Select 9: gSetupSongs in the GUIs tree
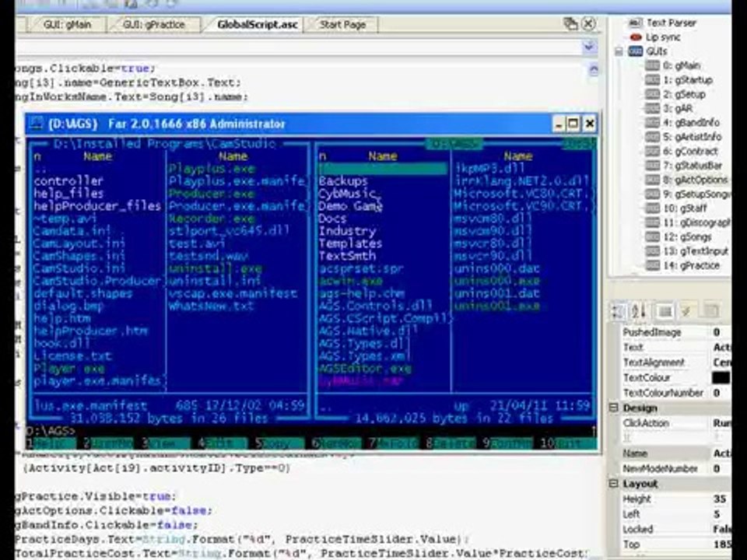The height and width of the screenshot is (560, 747). coord(696,194)
